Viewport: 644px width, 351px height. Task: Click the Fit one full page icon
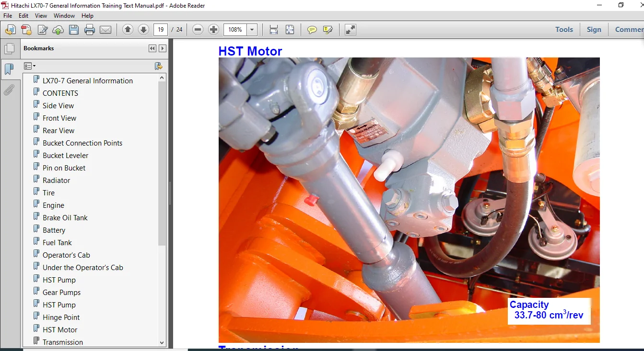tap(290, 30)
